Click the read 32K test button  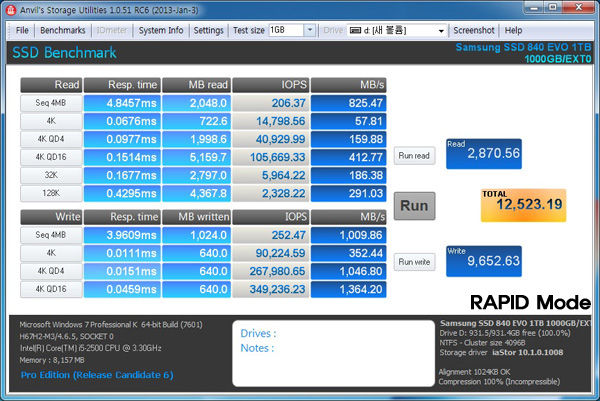click(x=51, y=175)
